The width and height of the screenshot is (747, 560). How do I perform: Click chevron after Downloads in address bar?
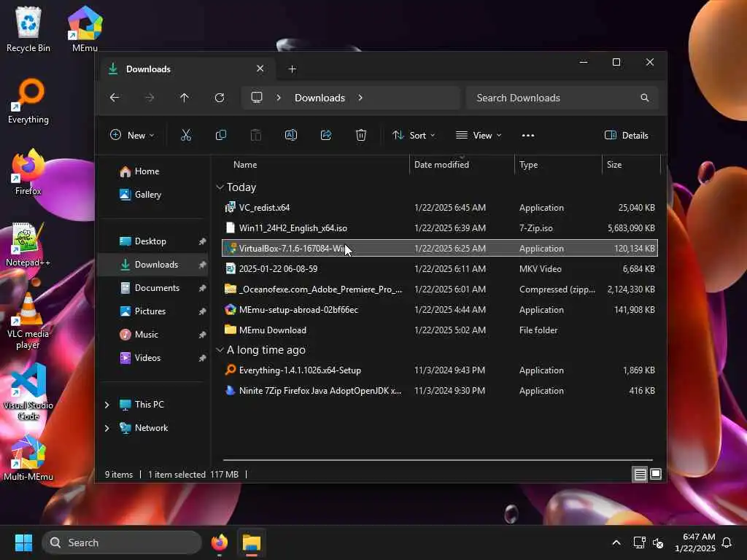click(360, 98)
